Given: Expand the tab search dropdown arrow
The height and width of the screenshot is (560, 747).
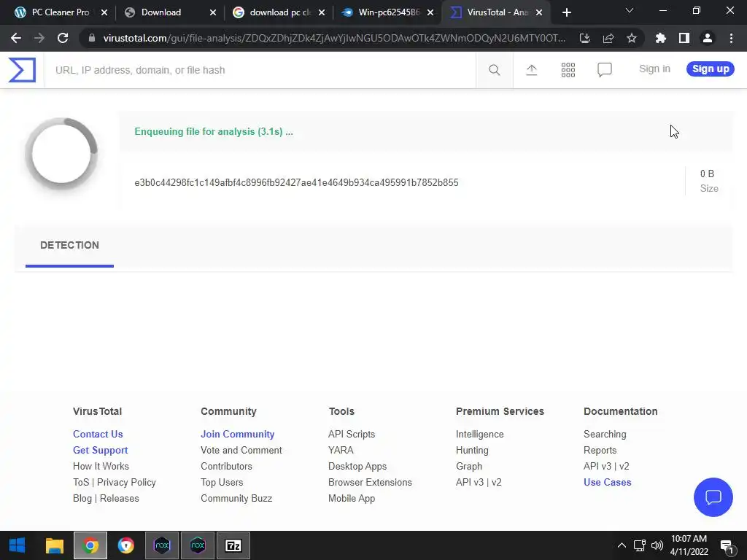Looking at the screenshot, I should point(630,11).
